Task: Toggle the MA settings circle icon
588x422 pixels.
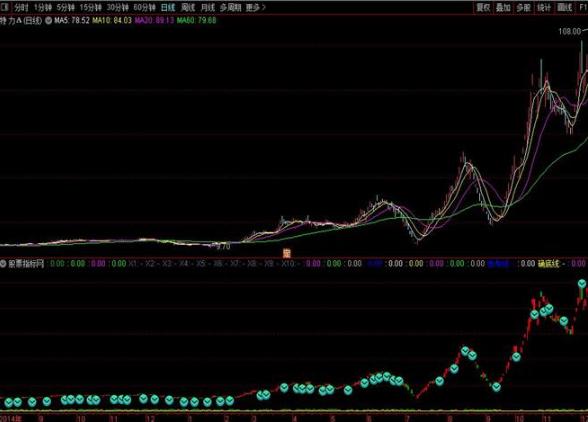Action: (48, 20)
